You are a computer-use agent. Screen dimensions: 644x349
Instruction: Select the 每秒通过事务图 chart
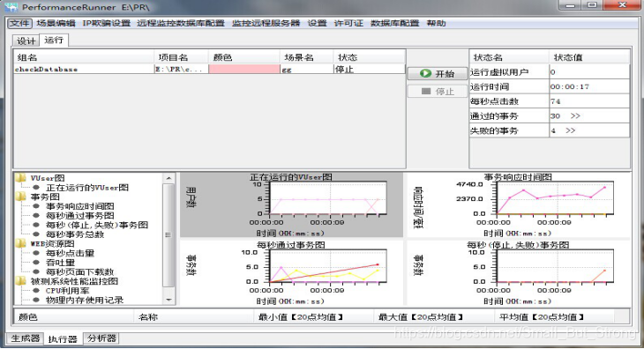291,272
